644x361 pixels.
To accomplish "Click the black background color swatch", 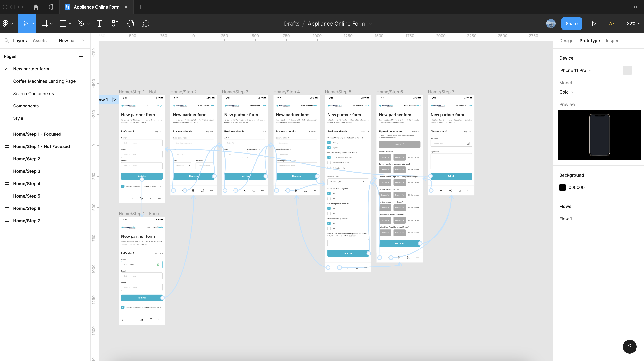I will click(562, 187).
